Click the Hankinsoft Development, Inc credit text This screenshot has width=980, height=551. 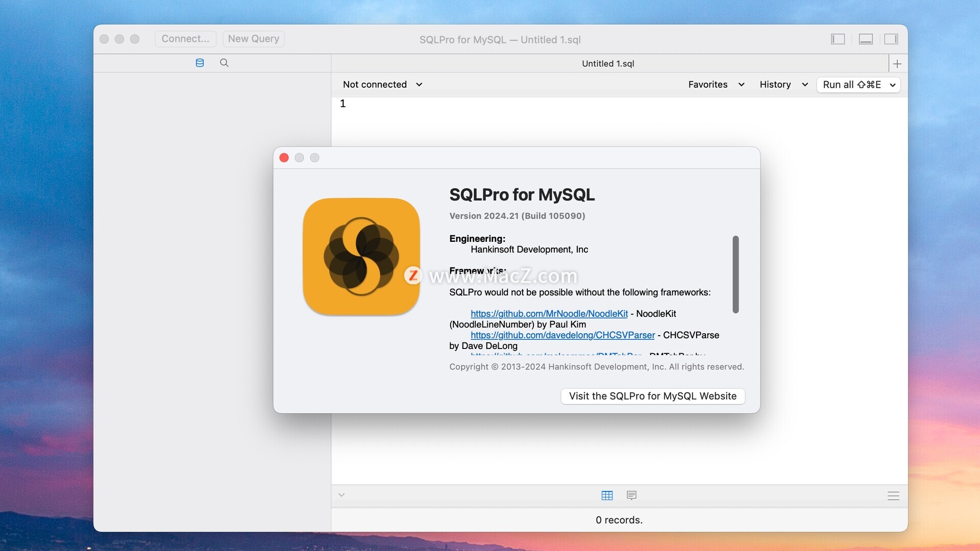tap(529, 249)
